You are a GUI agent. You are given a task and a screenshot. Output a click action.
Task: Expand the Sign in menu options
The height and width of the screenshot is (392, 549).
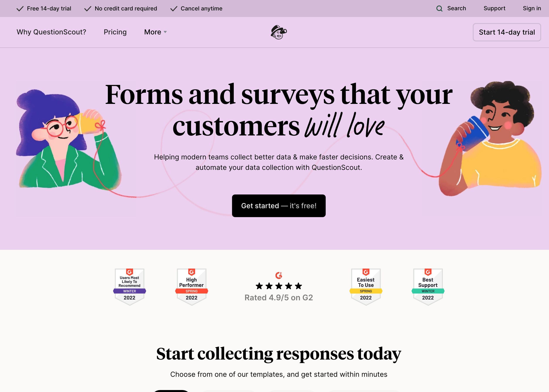click(x=532, y=8)
